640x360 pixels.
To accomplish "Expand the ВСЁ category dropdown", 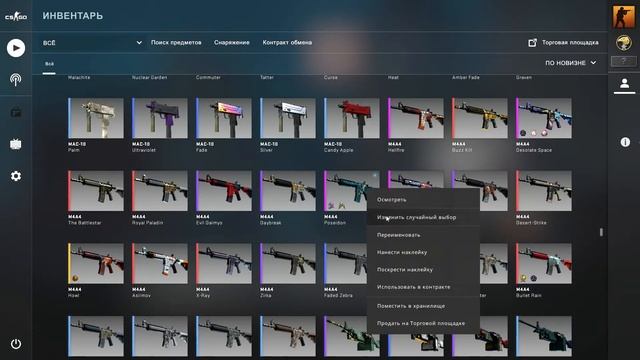I will point(92,42).
